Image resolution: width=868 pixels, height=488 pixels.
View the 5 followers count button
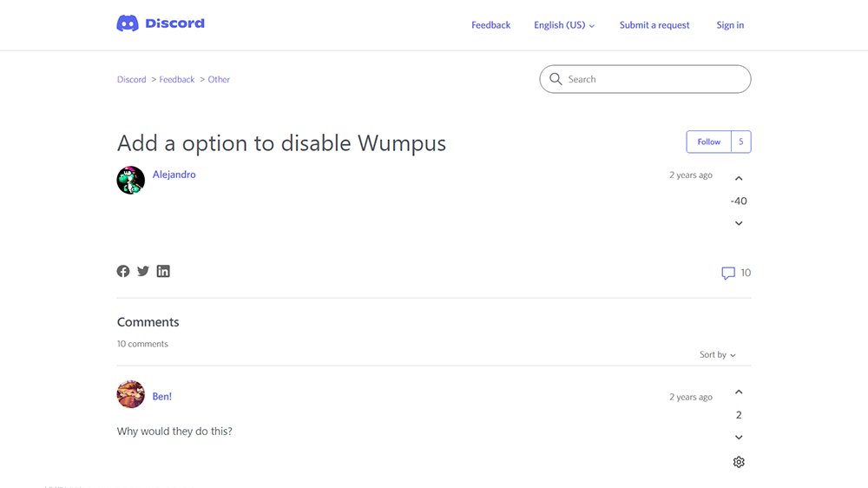point(740,142)
